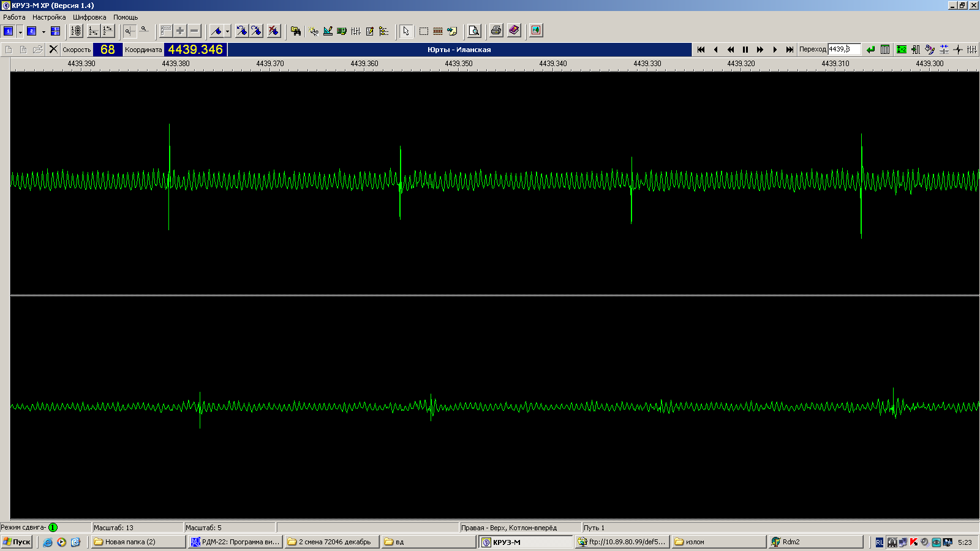The width and height of the screenshot is (980, 551).
Task: Select the arrow pointer tool
Action: (x=405, y=31)
